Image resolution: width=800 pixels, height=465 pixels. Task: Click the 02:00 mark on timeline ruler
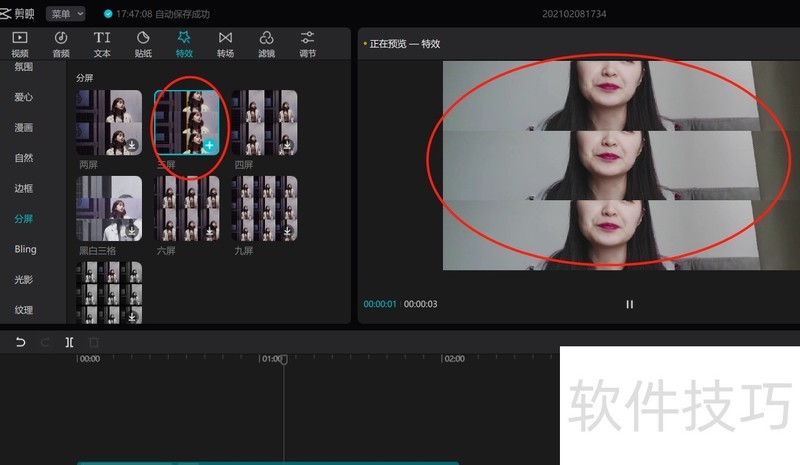(454, 359)
